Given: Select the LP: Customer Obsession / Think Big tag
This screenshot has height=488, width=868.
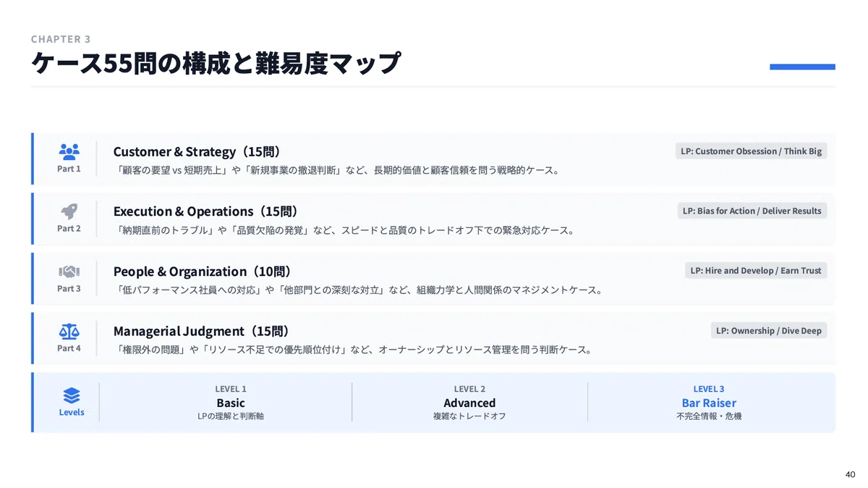Looking at the screenshot, I should pos(751,151).
